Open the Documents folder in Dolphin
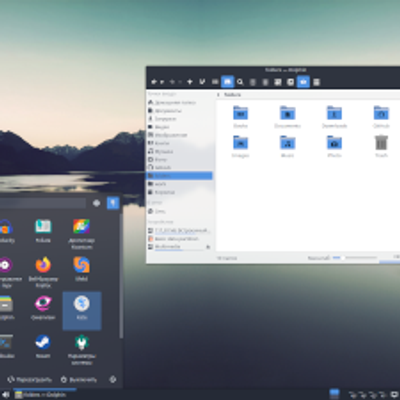 287,117
